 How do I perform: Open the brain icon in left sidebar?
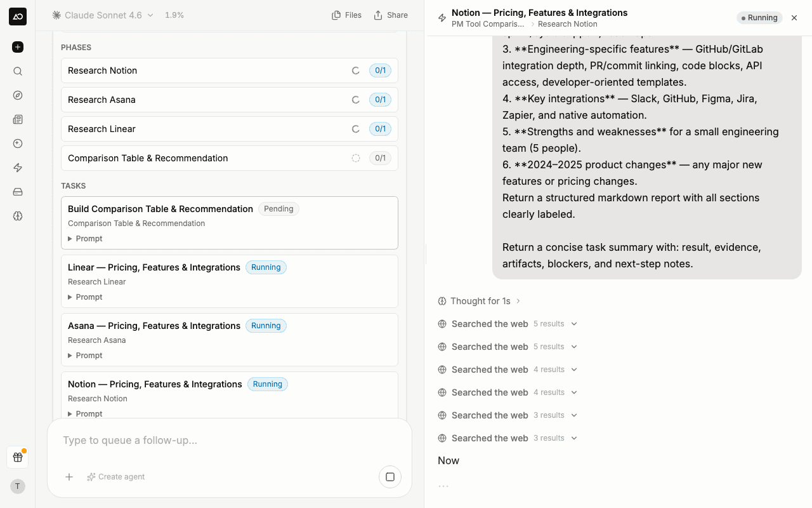[x=18, y=216]
